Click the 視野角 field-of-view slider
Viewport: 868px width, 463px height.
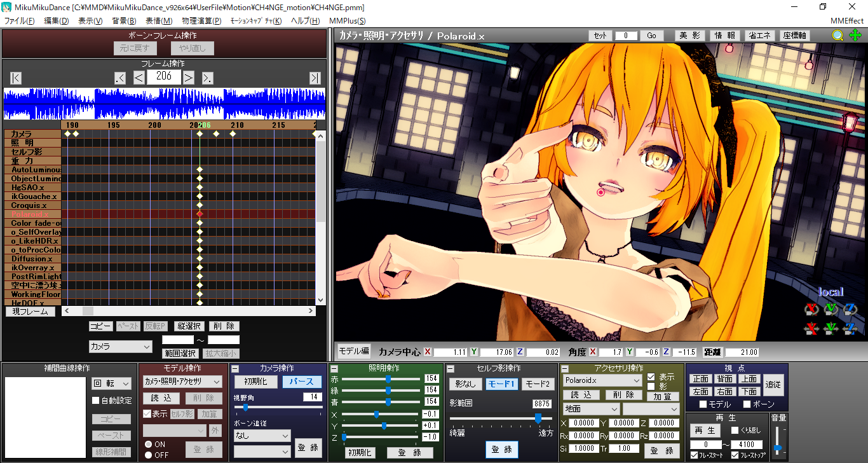click(278, 407)
